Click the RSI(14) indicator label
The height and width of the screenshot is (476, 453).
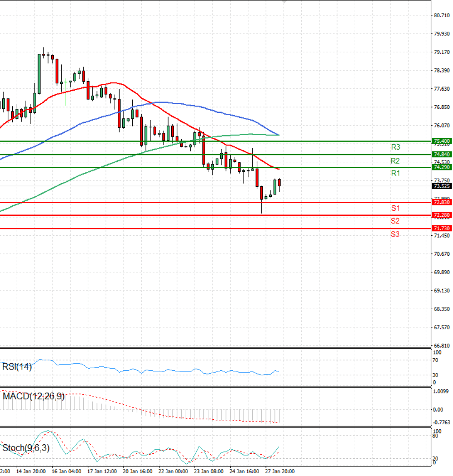point(17,367)
